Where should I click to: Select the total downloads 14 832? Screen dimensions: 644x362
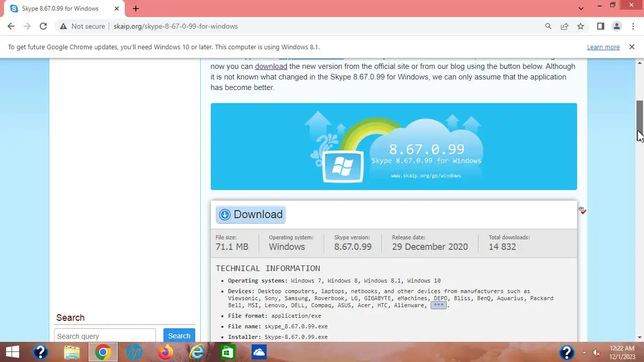pyautogui.click(x=502, y=247)
